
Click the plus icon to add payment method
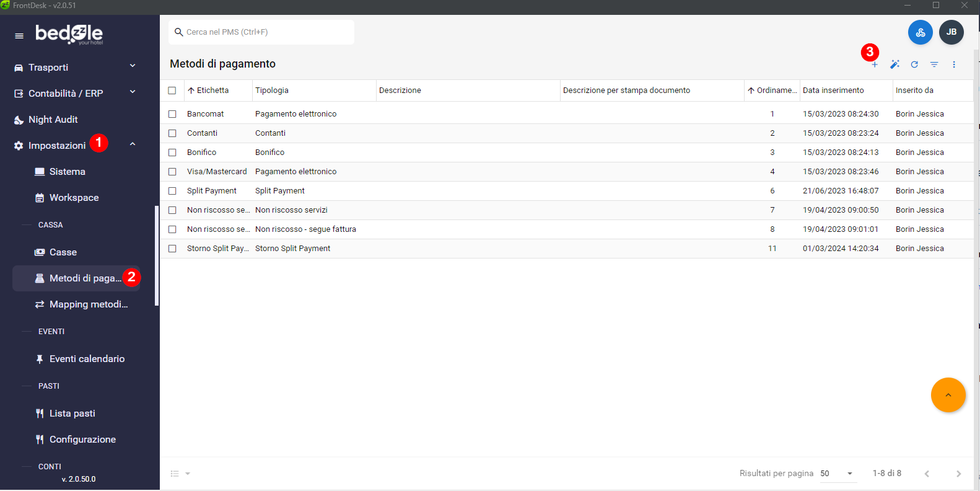tap(875, 64)
